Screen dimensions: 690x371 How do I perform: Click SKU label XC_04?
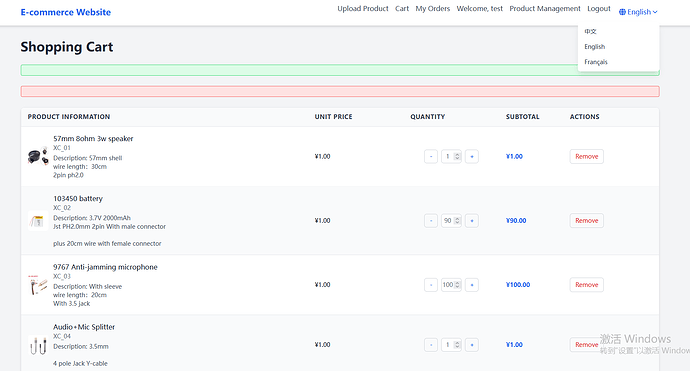(62, 336)
